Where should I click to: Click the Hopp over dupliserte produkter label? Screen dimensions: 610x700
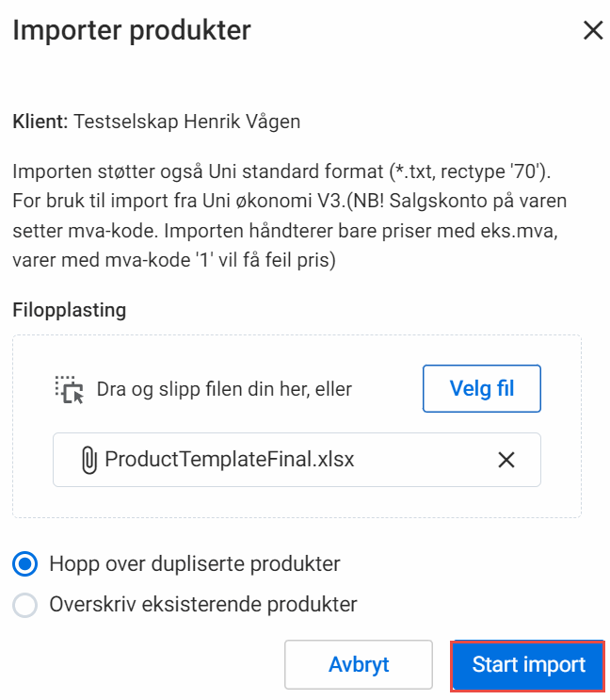click(195, 563)
